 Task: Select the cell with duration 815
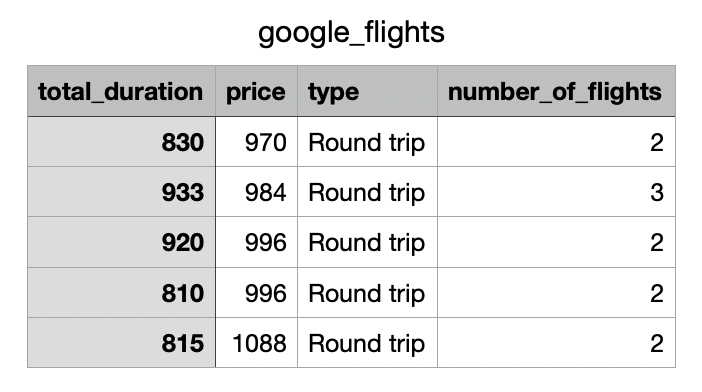point(121,343)
